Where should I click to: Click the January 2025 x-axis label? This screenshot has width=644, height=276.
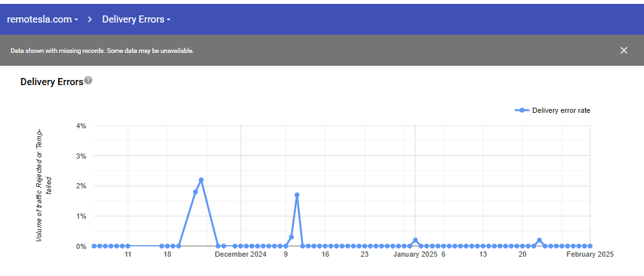[415, 255]
